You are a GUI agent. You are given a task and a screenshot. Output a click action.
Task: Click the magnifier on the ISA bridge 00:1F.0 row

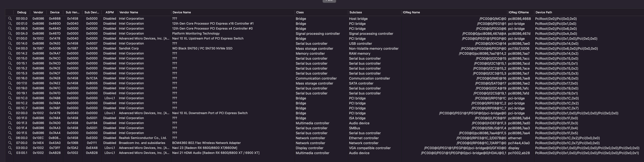point(10,118)
